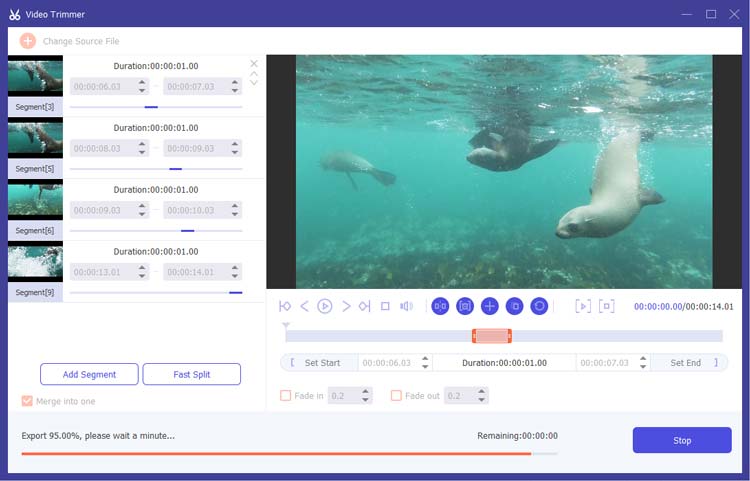Adjust the Set Start time stepper arrows
The width and height of the screenshot is (750, 481).
(425, 362)
